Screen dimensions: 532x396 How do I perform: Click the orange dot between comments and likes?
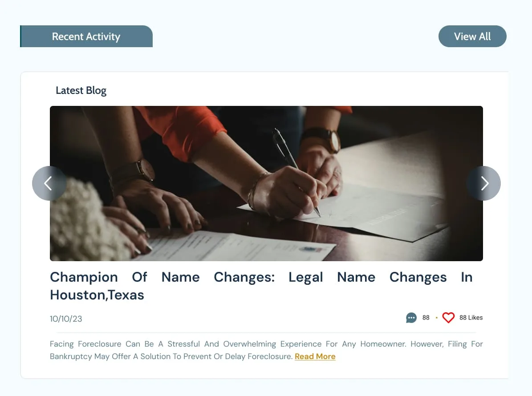437,318
